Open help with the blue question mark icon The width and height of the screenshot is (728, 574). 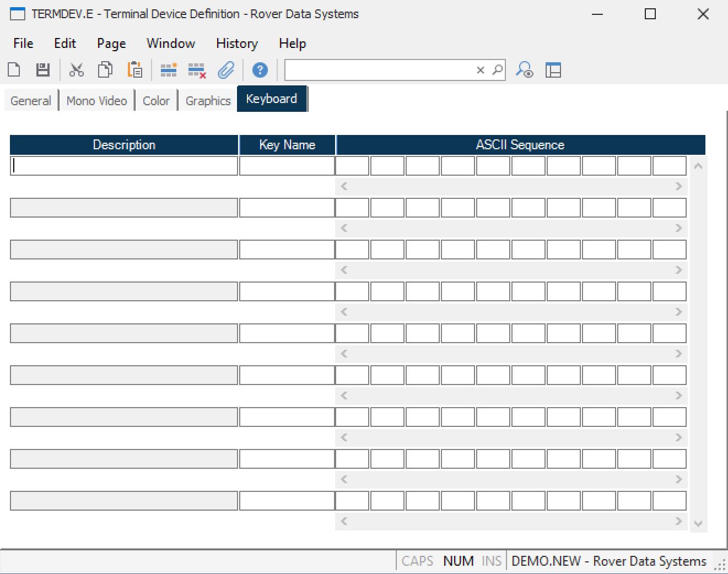coord(260,70)
